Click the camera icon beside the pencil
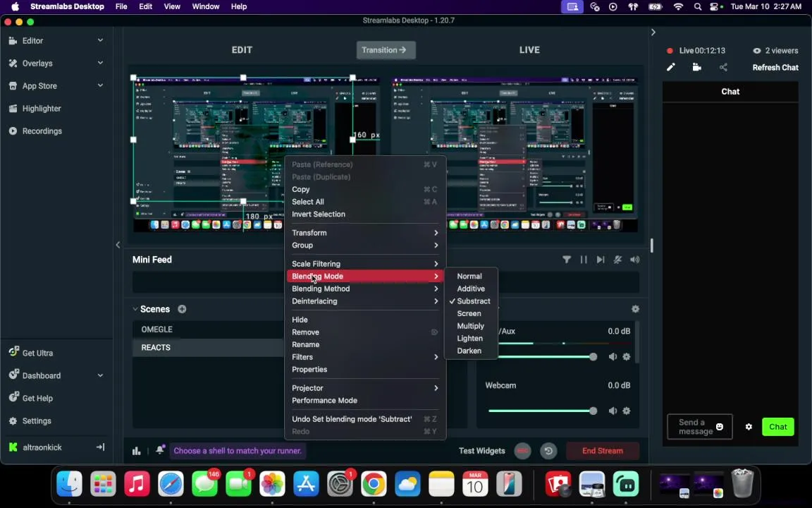This screenshot has width=812, height=508. pos(697,67)
